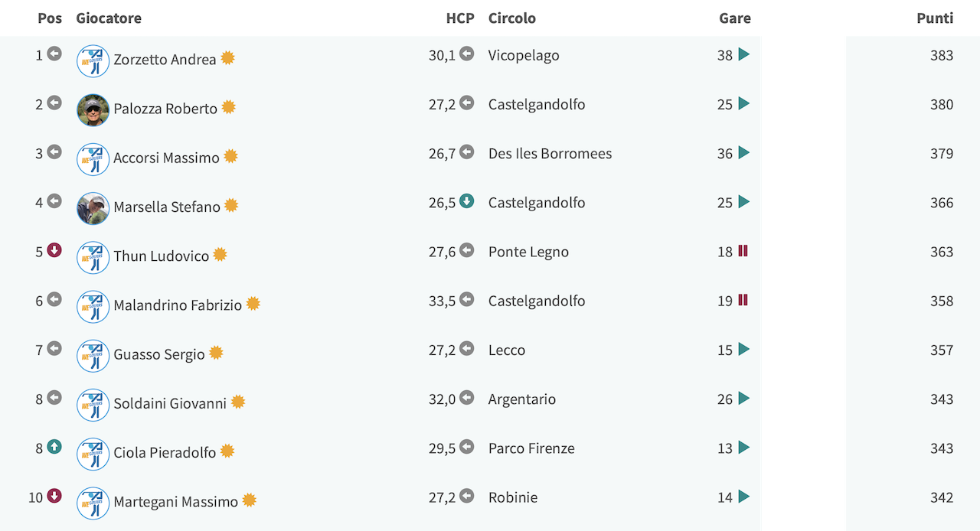Click the green play arrow beside Zorzetto's 38 gare
Screen dimensions: 980x531
[743, 54]
